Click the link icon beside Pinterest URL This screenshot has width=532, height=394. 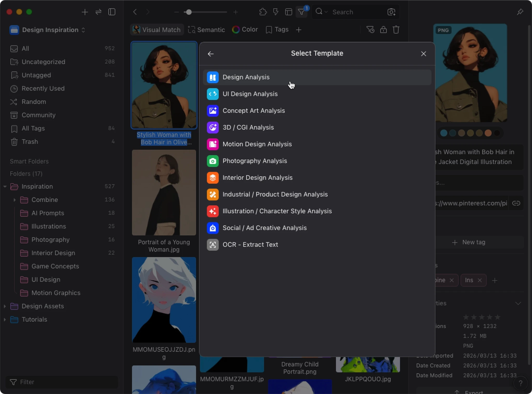[516, 203]
